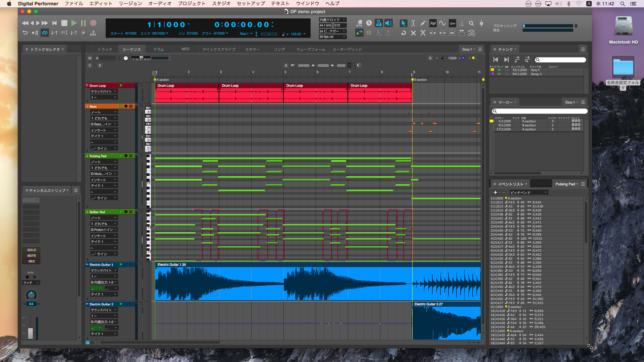Open the プロジェクト menu in the menu bar
This screenshot has height=362, width=644.
(192, 4)
